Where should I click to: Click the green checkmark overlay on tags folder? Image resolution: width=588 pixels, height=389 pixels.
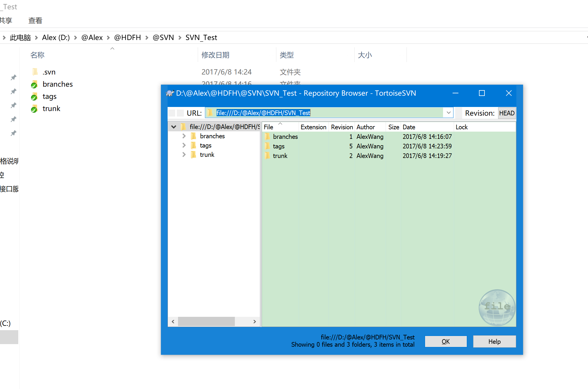(x=34, y=97)
